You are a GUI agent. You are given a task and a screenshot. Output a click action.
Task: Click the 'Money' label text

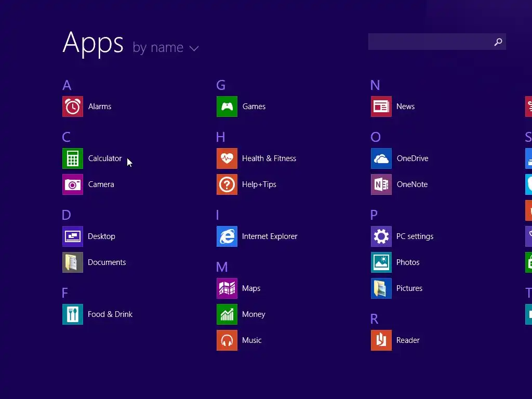[x=254, y=314]
